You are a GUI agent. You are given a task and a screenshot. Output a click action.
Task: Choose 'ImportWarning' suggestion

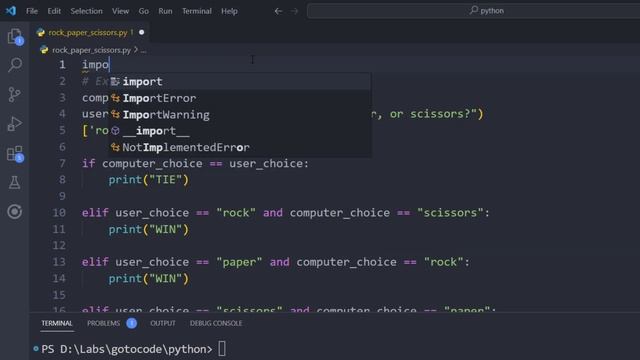[240, 115]
